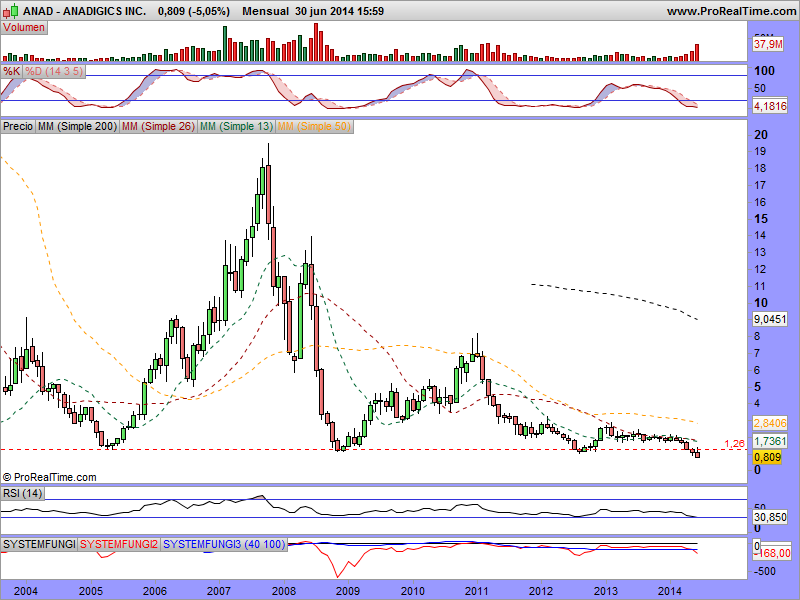Click the 2006 label on time axis

click(x=155, y=591)
